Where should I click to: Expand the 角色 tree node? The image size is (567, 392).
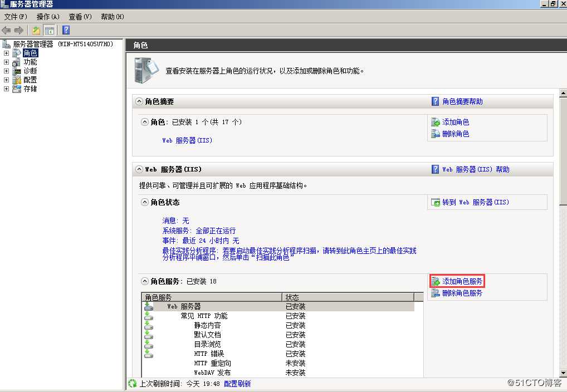pos(6,53)
